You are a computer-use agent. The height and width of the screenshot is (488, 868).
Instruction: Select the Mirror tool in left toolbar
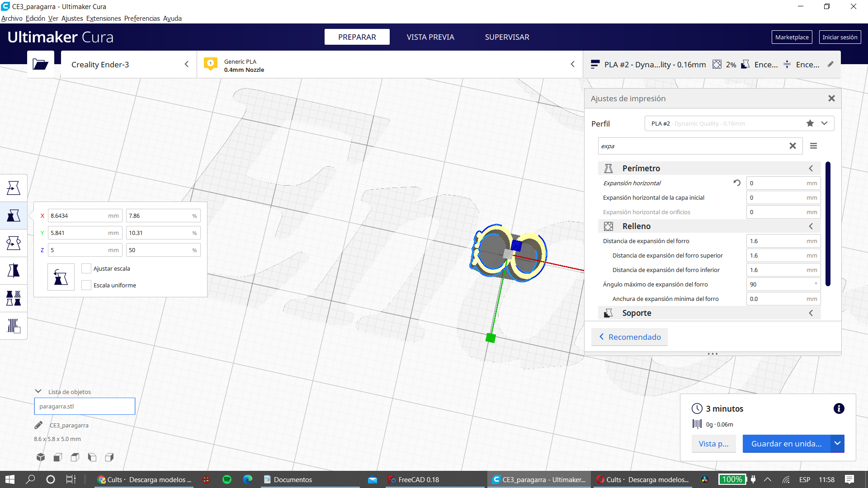click(14, 271)
